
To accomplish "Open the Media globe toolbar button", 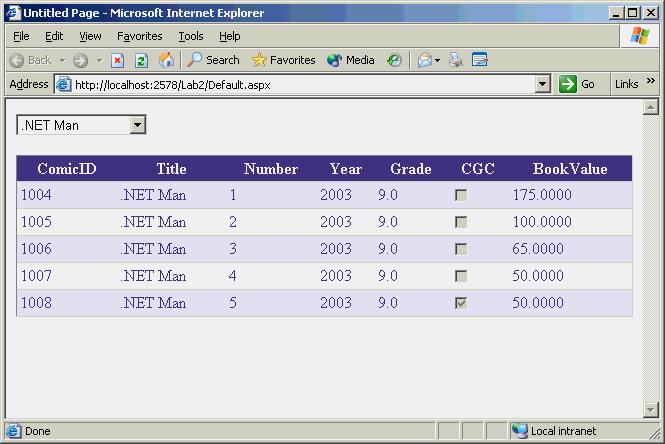I will 351,60.
